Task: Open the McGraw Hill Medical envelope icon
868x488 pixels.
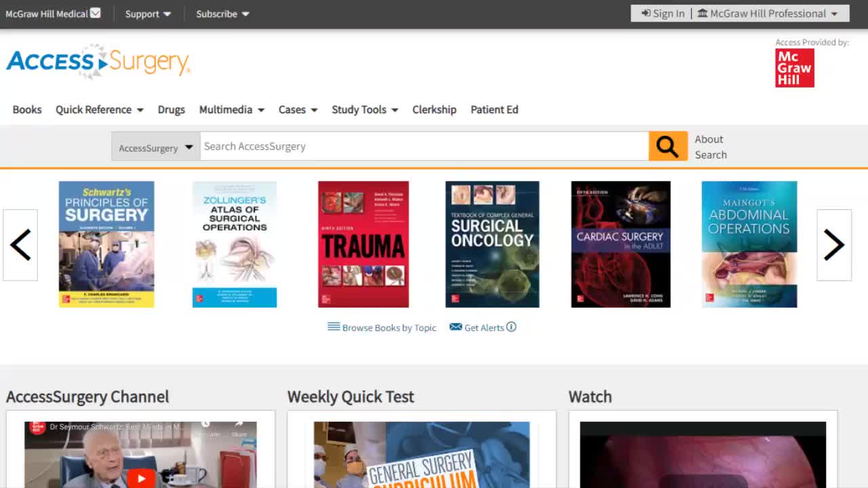Action: click(96, 12)
